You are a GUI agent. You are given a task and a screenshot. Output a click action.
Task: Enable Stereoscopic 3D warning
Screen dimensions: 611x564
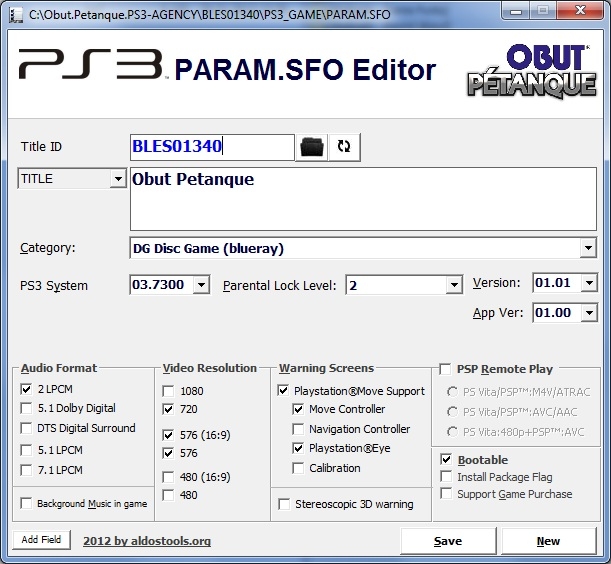point(284,504)
